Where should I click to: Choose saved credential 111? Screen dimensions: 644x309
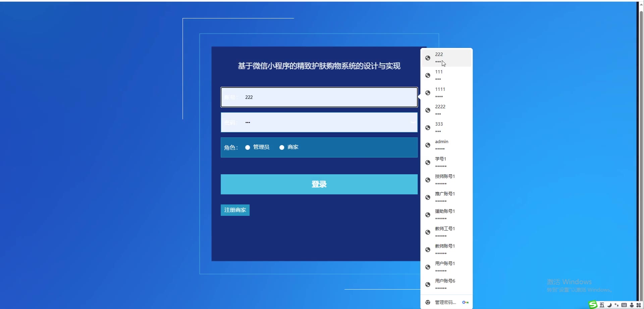click(446, 75)
